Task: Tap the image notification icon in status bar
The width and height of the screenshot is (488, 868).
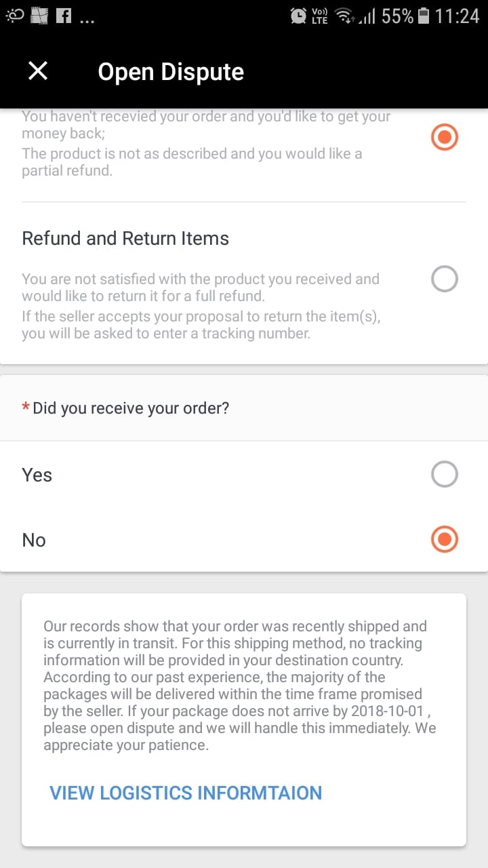Action: 41,16
